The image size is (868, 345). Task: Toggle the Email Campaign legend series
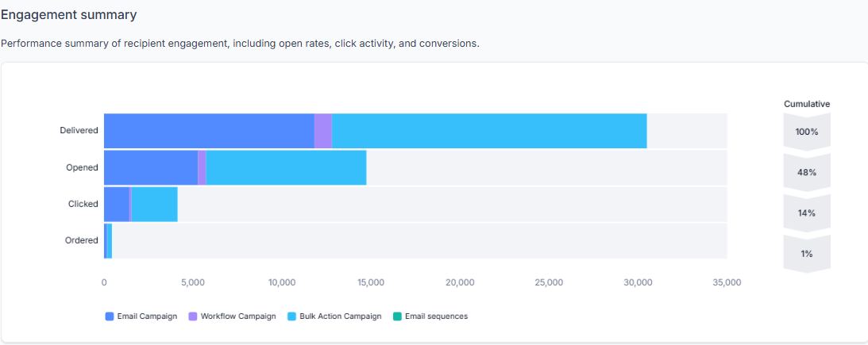tap(141, 316)
